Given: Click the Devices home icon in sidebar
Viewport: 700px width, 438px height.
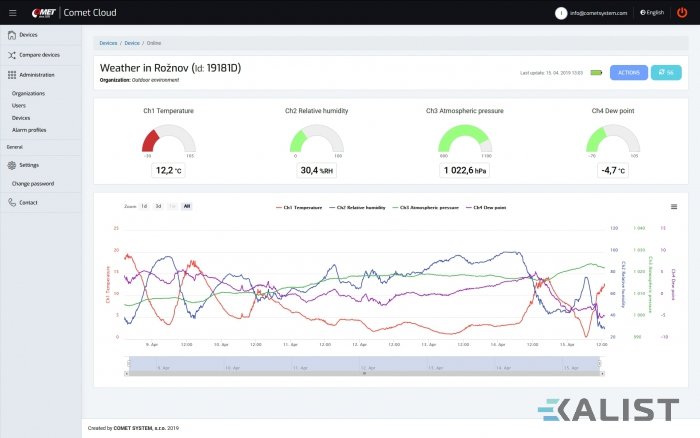Looking at the screenshot, I should (x=11, y=35).
